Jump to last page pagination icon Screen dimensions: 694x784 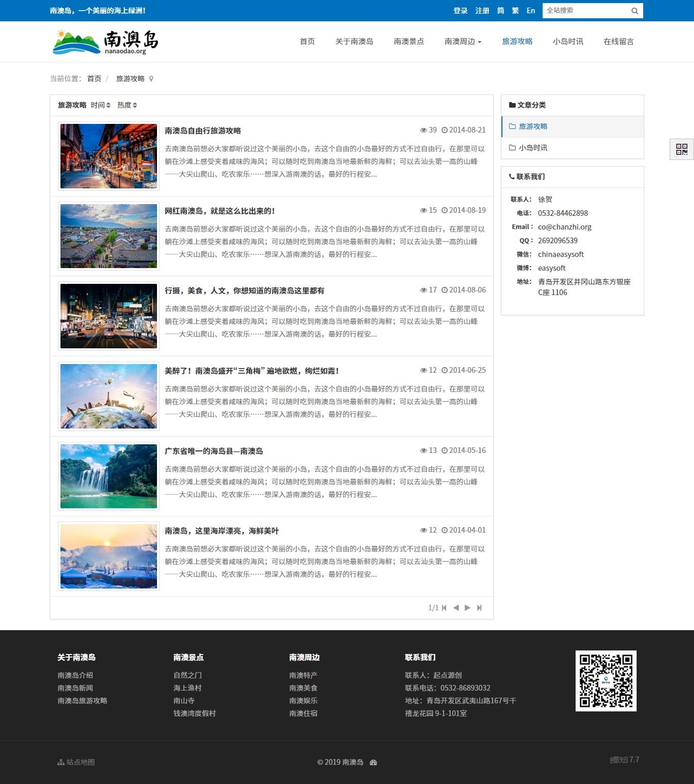(479, 608)
